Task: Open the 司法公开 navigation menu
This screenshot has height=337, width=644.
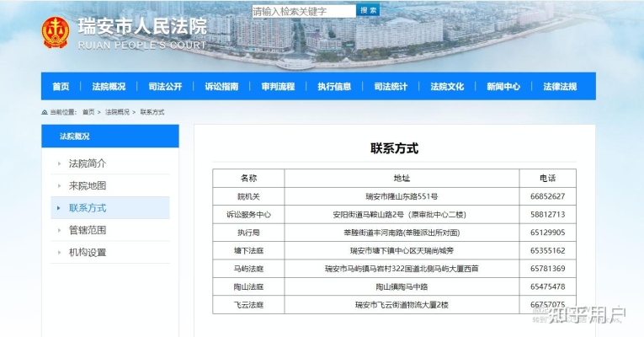Action: pos(165,86)
